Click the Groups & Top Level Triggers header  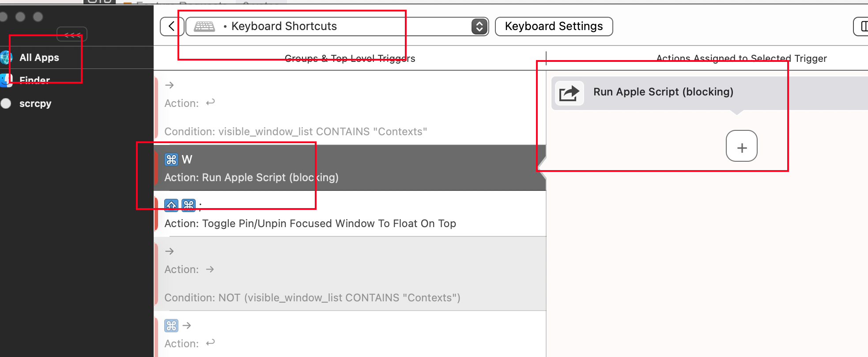point(350,58)
